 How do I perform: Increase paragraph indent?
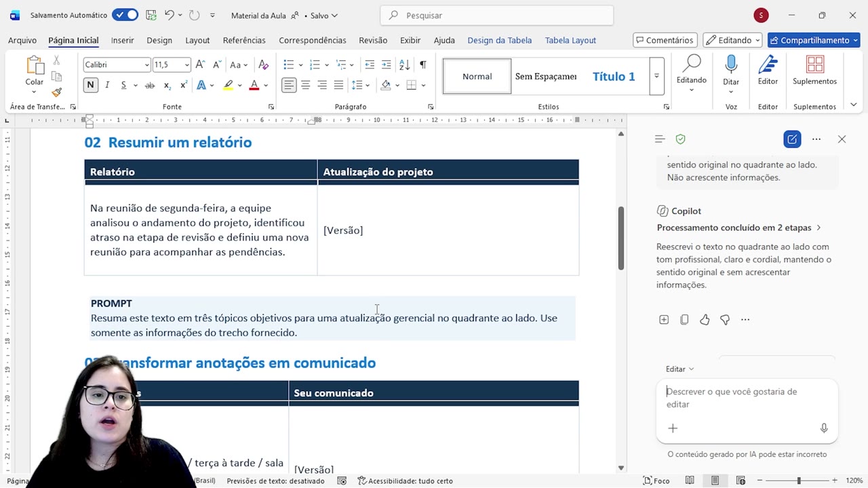pos(386,64)
